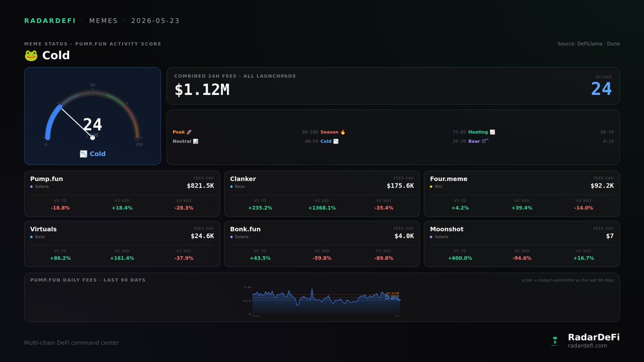Click the rocket icon next to Peak
Screen dimensions: 644x362
point(188,132)
